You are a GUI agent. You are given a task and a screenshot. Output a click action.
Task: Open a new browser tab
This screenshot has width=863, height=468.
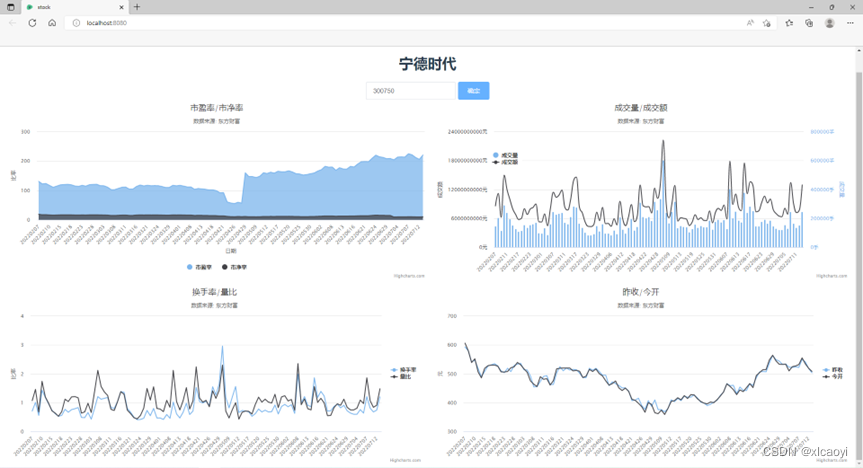coord(137,7)
